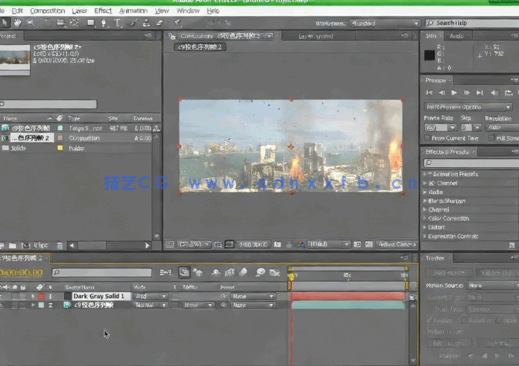Create new folder in Project panel

pos(13,246)
